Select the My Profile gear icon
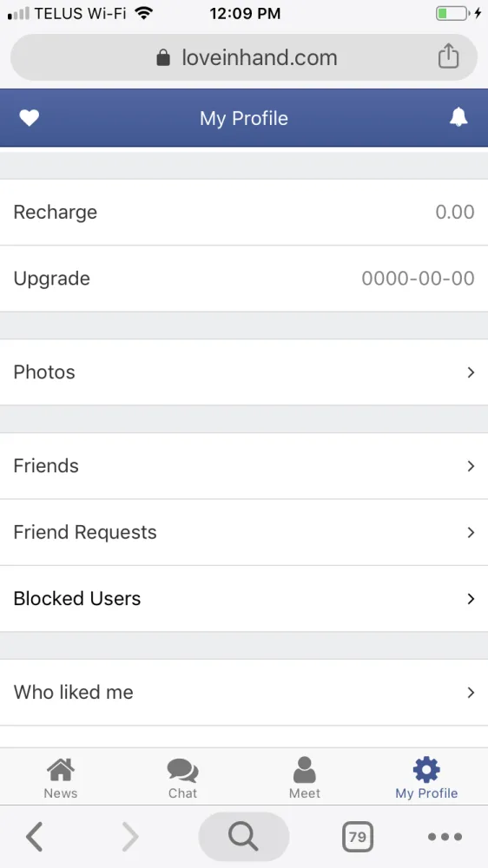Image resolution: width=488 pixels, height=868 pixels. (x=426, y=770)
